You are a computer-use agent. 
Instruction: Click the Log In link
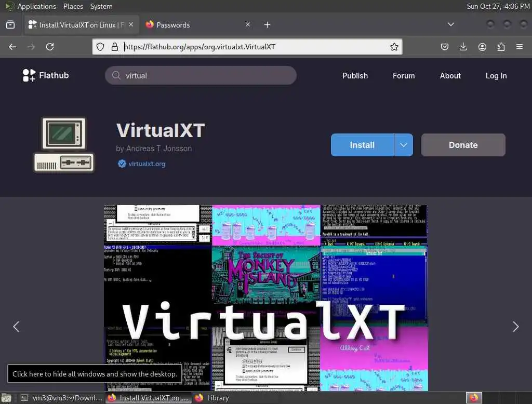pos(496,76)
